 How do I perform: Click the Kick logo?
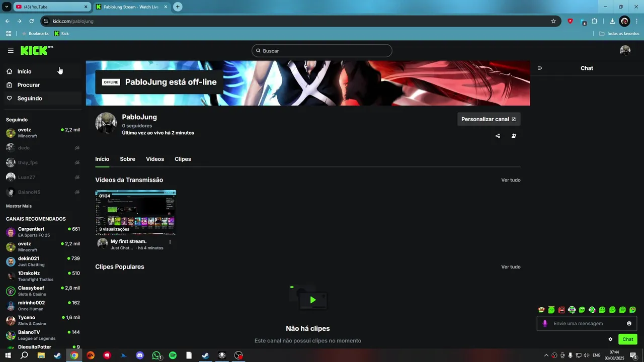36,50
